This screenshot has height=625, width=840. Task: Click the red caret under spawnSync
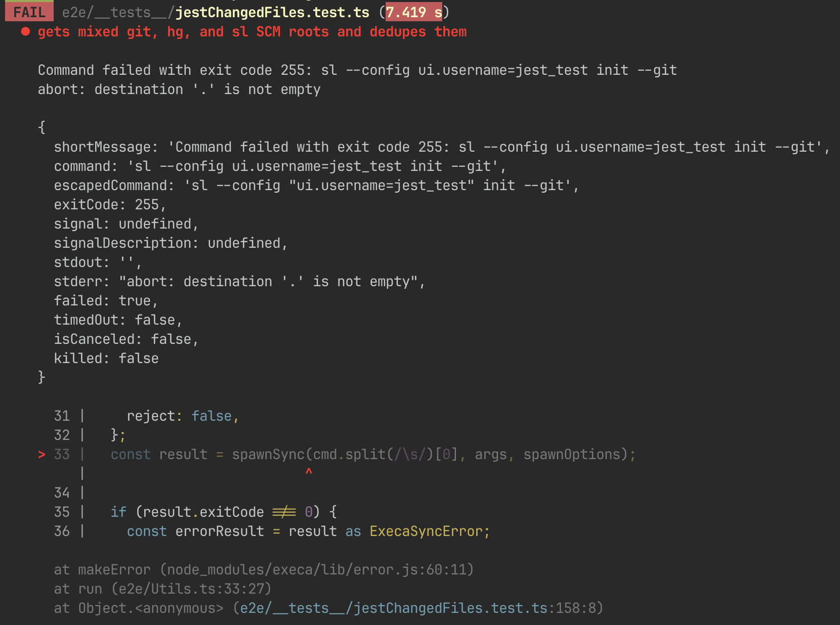click(309, 472)
